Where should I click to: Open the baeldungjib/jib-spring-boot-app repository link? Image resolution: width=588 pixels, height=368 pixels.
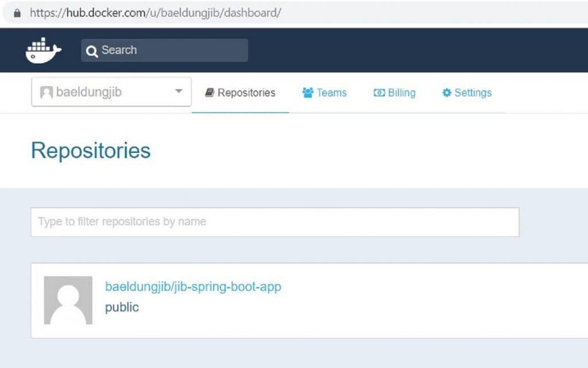[193, 286]
